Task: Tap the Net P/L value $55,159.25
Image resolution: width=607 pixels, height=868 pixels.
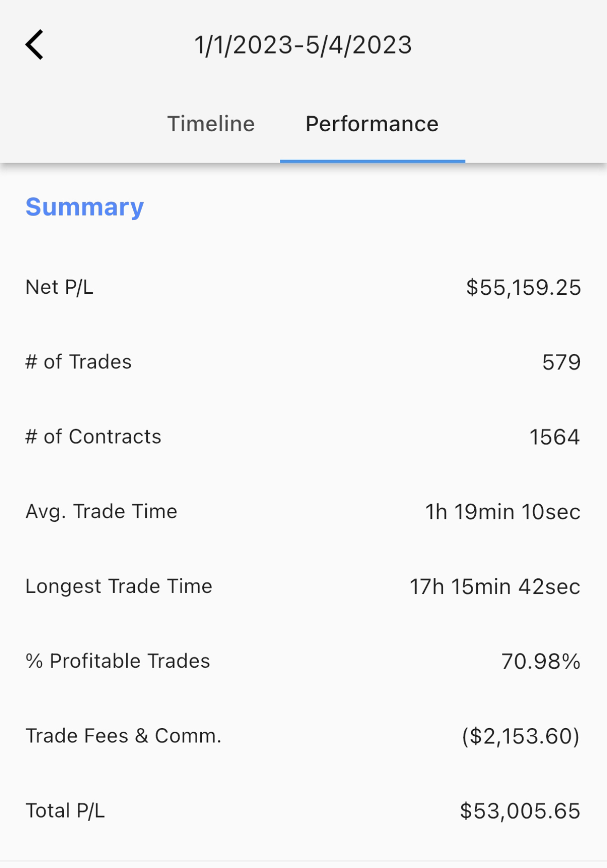Action: pos(524,287)
